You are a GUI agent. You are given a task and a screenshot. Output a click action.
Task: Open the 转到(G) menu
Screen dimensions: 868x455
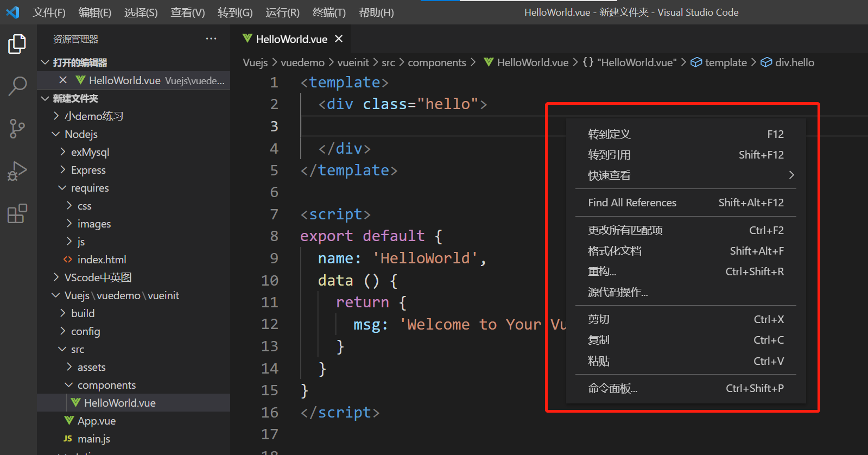point(235,12)
